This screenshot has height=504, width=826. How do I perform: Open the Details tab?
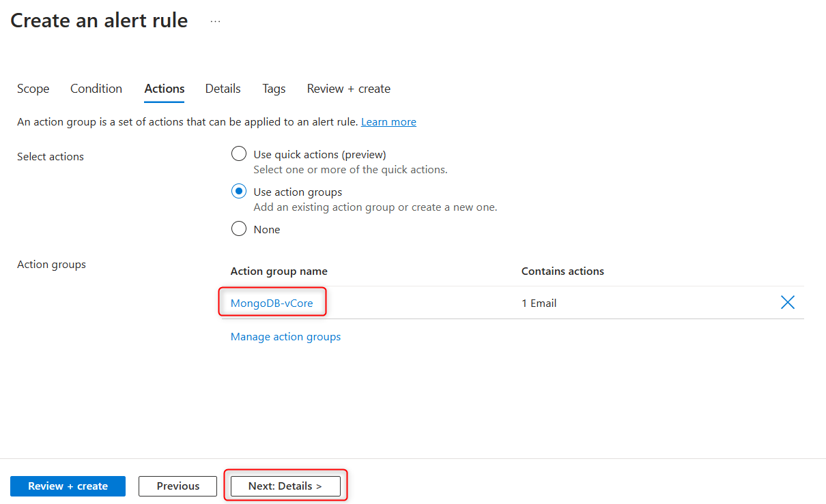[223, 89]
